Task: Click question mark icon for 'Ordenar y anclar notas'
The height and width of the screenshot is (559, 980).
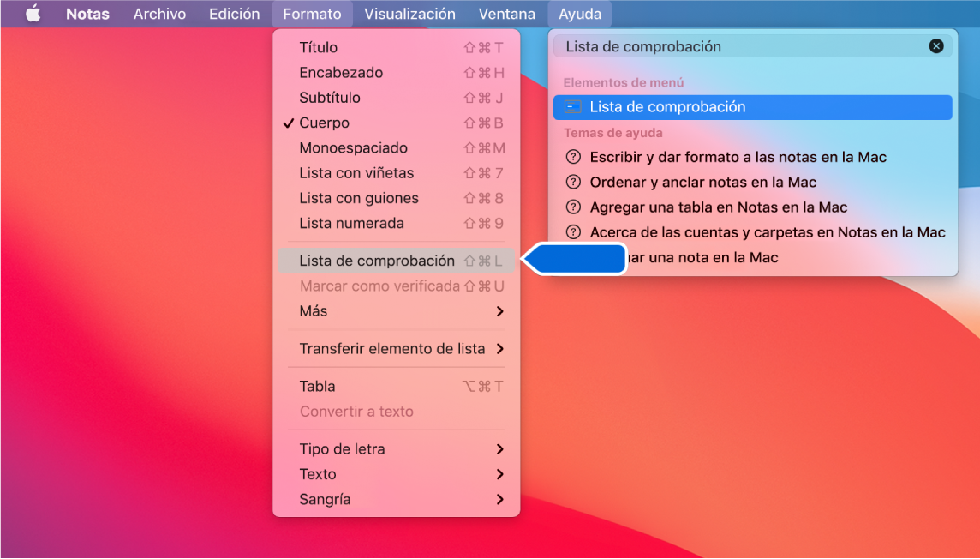Action: pos(572,182)
